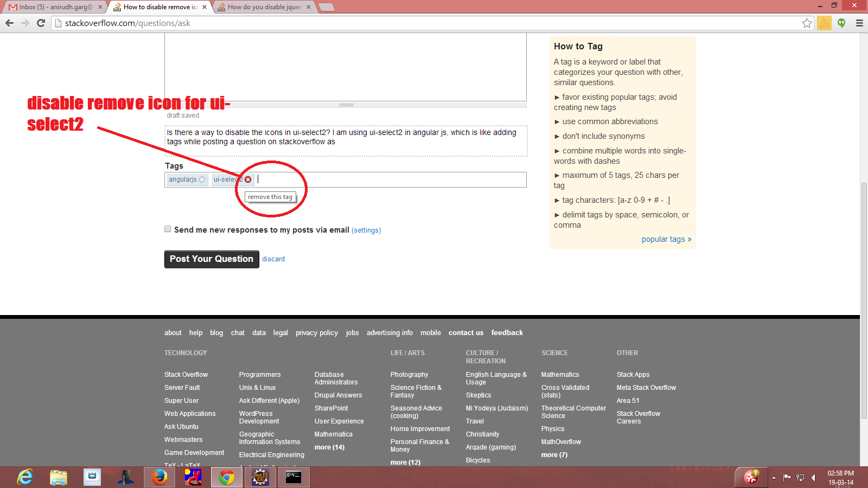868x488 pixels.
Task: Open the footer 'about' link
Action: [x=173, y=333]
